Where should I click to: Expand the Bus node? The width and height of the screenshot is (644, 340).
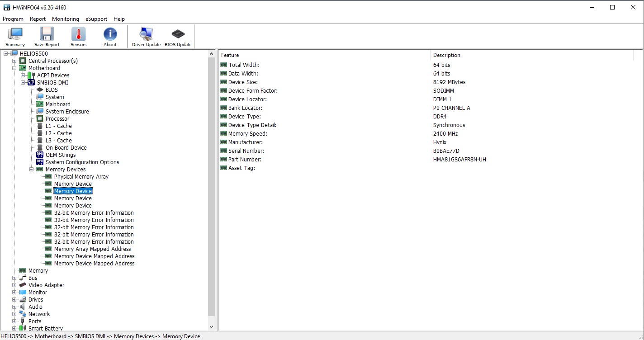click(14, 278)
